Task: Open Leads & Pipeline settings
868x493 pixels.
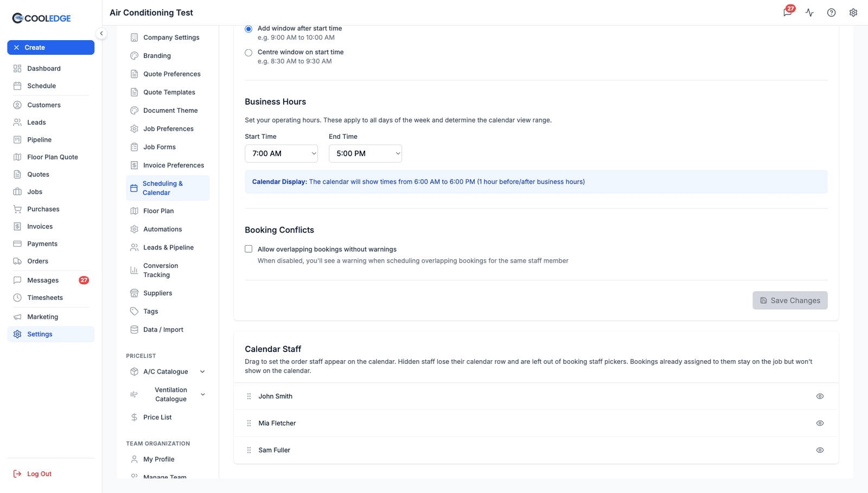Action: (168, 248)
